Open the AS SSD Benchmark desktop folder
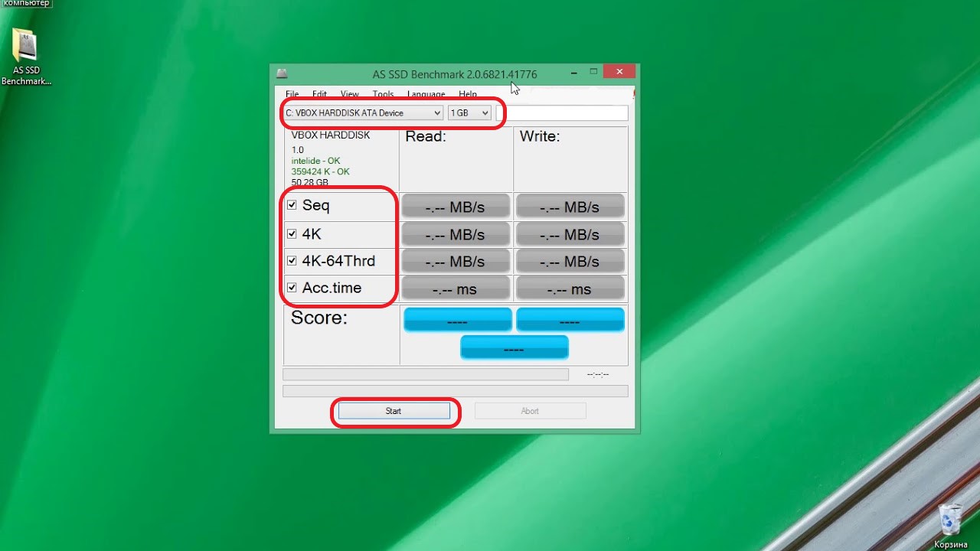The image size is (980, 551). [x=26, y=57]
